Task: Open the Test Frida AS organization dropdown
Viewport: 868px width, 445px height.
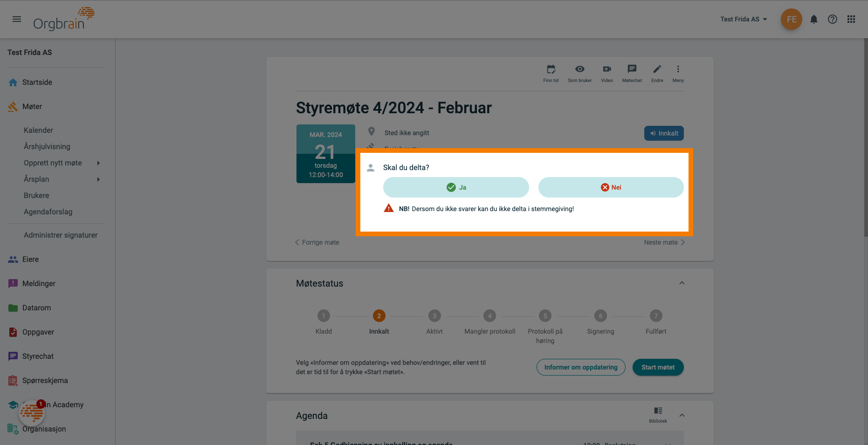Action: coord(744,19)
